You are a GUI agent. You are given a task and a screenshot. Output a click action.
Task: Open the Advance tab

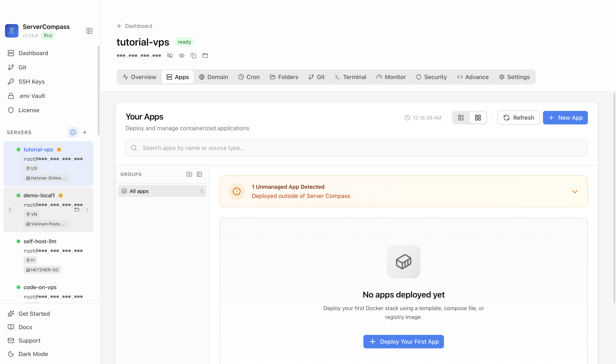coord(473,77)
